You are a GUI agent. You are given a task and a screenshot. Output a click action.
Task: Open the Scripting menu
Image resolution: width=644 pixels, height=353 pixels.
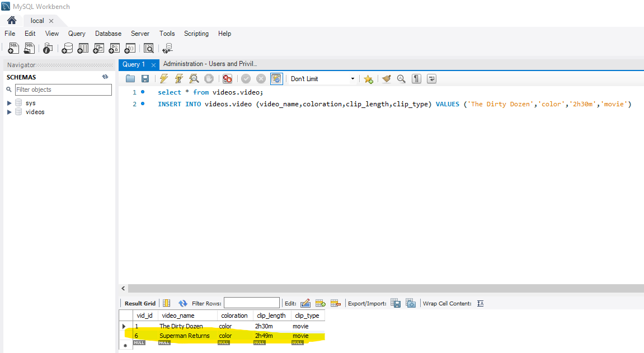(196, 34)
